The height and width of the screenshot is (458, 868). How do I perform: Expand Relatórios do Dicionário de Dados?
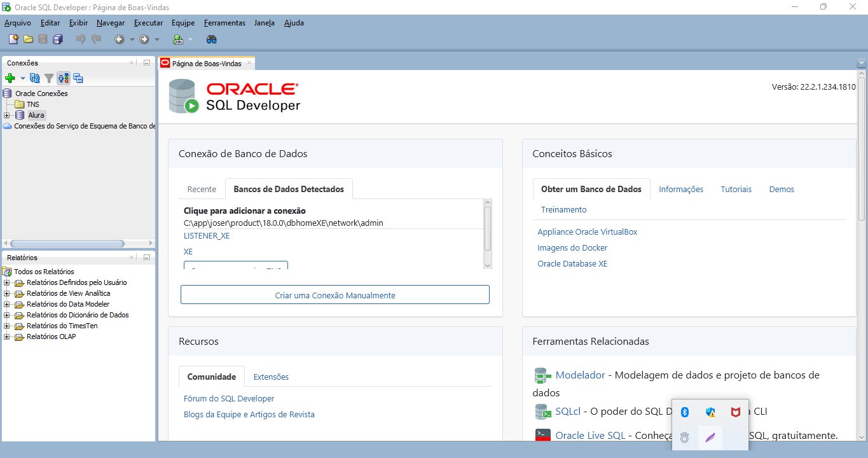(x=7, y=315)
